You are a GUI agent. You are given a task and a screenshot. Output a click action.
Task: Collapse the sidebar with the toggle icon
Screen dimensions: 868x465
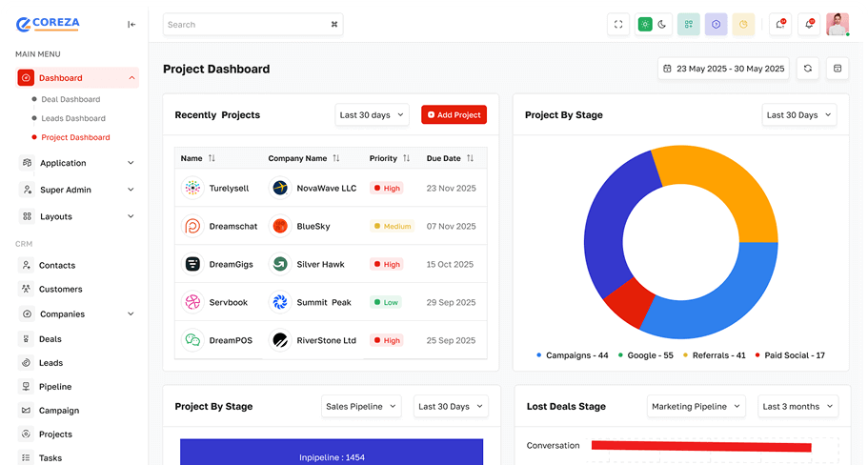click(131, 25)
